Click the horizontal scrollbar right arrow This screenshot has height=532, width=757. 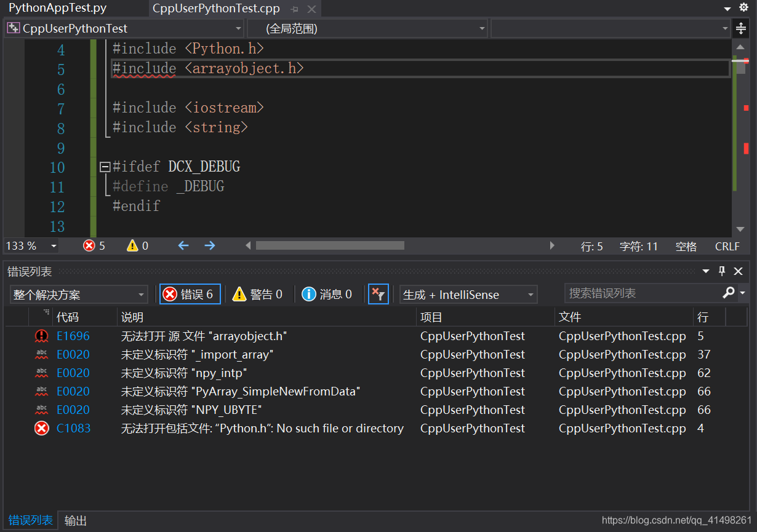pyautogui.click(x=552, y=245)
